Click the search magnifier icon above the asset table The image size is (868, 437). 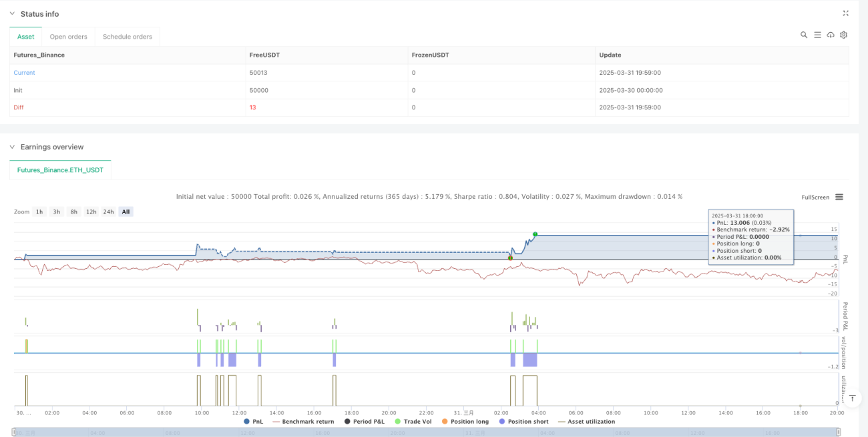coord(804,35)
